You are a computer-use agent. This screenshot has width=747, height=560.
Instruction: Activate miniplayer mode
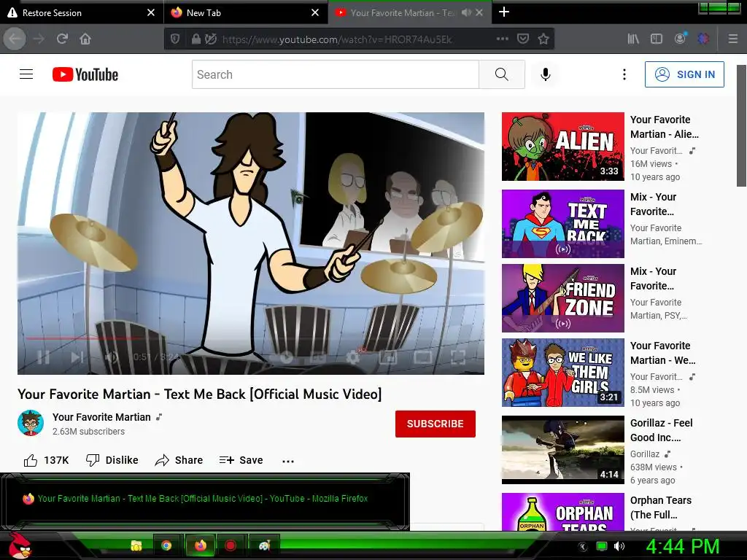(x=388, y=357)
